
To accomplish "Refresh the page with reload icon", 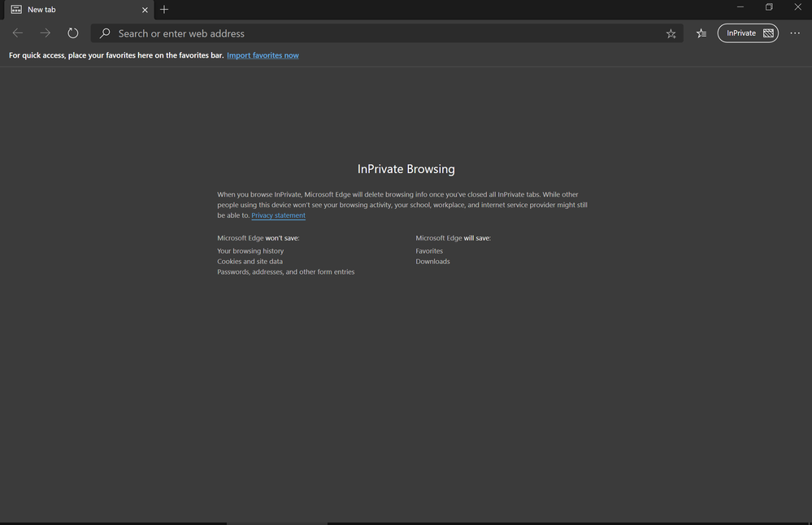I will click(x=73, y=33).
